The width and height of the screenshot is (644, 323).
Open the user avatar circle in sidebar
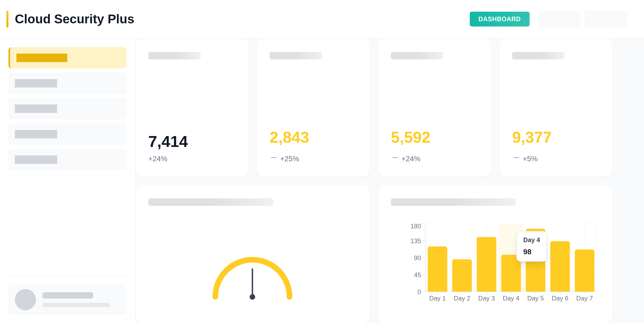(25, 300)
